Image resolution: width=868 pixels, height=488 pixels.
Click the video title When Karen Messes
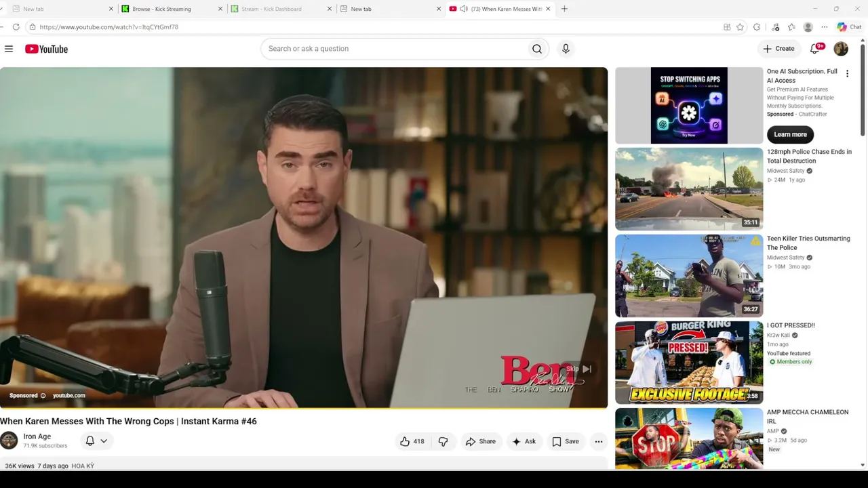pos(128,421)
